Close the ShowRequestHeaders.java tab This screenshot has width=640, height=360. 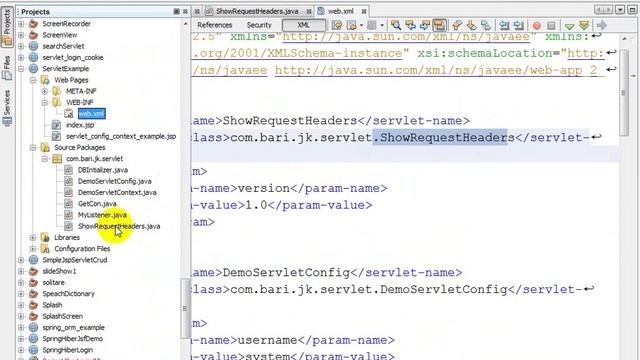pyautogui.click(x=309, y=11)
